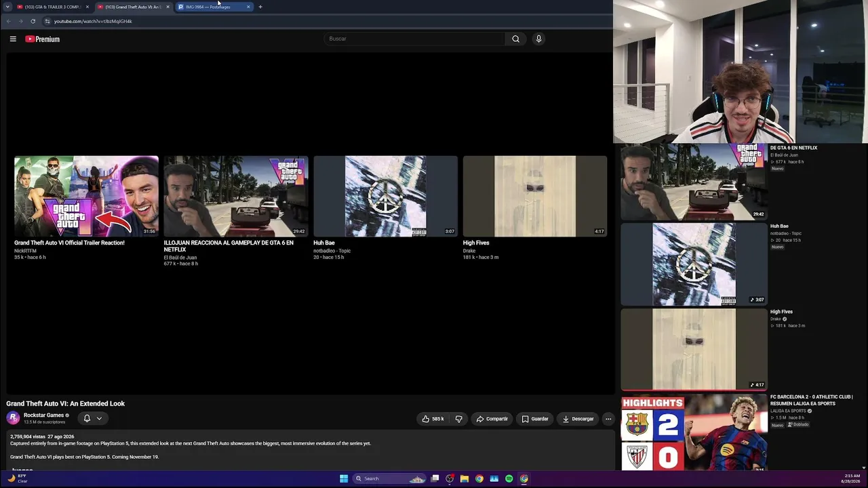The width and height of the screenshot is (868, 488).
Task: Click the video title "Grand Theft Auto VI: An Extended Look"
Action: click(x=66, y=403)
